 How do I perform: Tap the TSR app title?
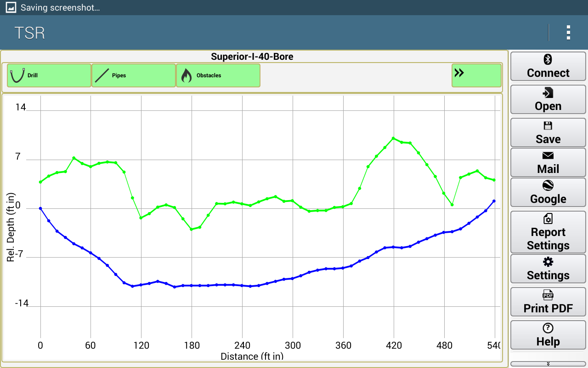click(x=29, y=33)
